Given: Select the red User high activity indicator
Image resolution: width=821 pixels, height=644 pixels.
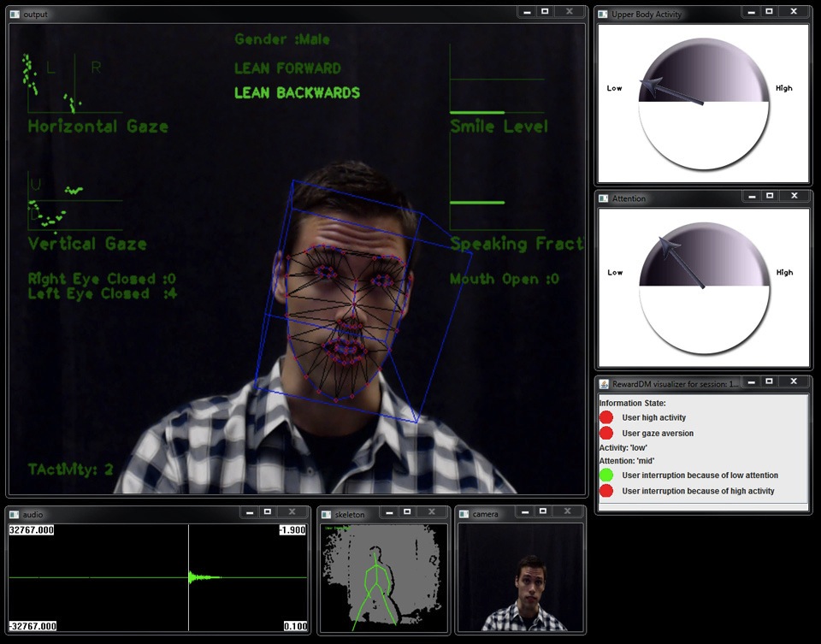Looking at the screenshot, I should pyautogui.click(x=606, y=417).
